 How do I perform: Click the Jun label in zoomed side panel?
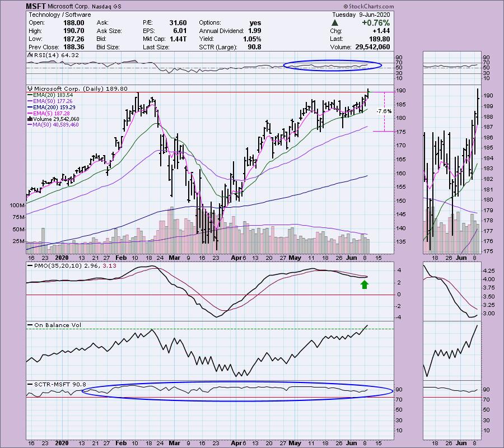coord(461,258)
